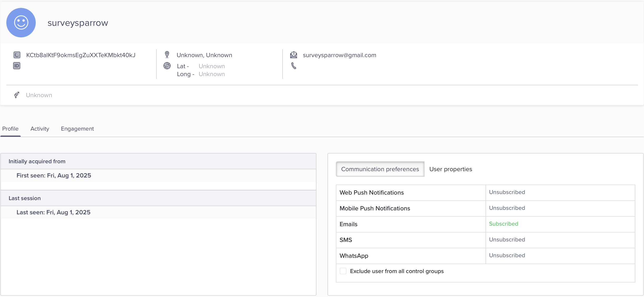Click the compass icon beside Lat
Image resolution: width=644 pixels, height=297 pixels.
pyautogui.click(x=167, y=66)
